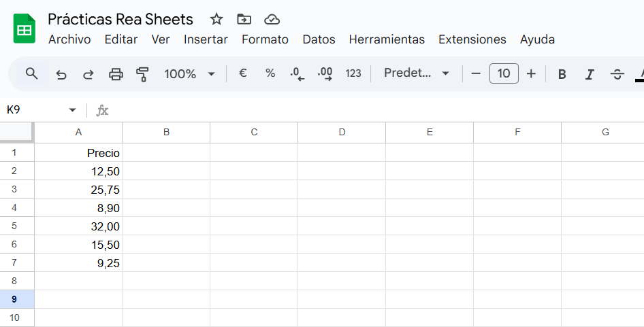Open the Google Sheets home icon
Viewport: 644px width, 327px height.
coord(25,29)
